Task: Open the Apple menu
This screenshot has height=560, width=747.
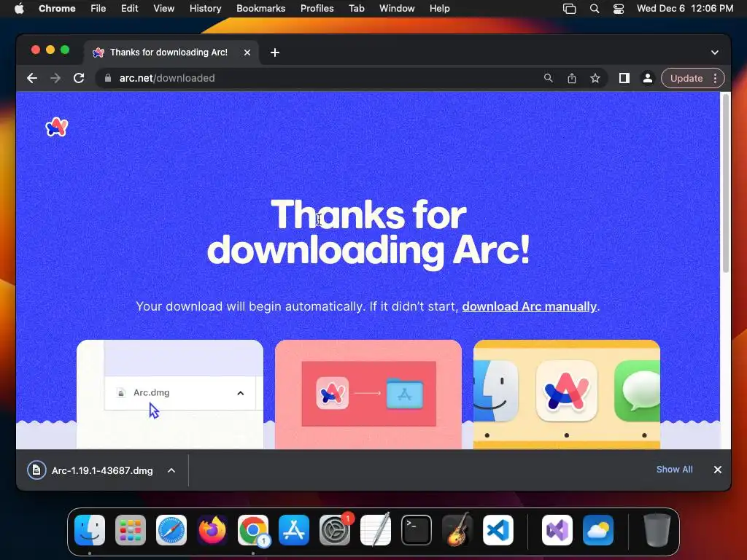Action: coord(19,8)
